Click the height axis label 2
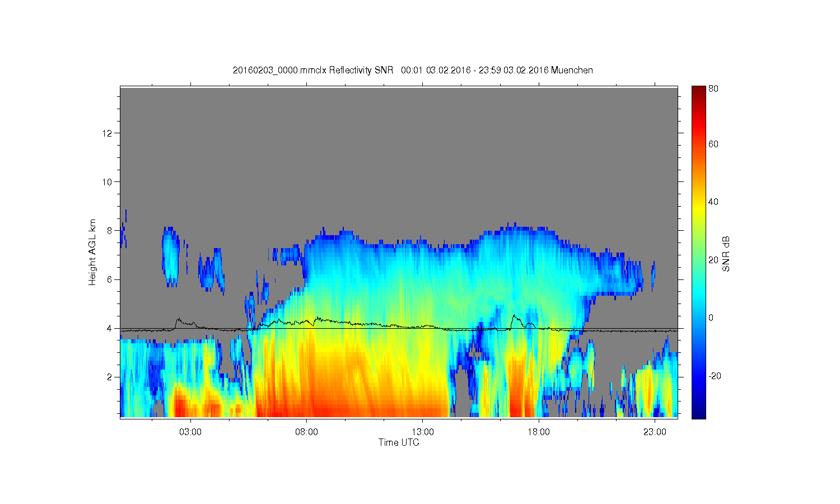The width and height of the screenshot is (840, 504). click(x=110, y=377)
